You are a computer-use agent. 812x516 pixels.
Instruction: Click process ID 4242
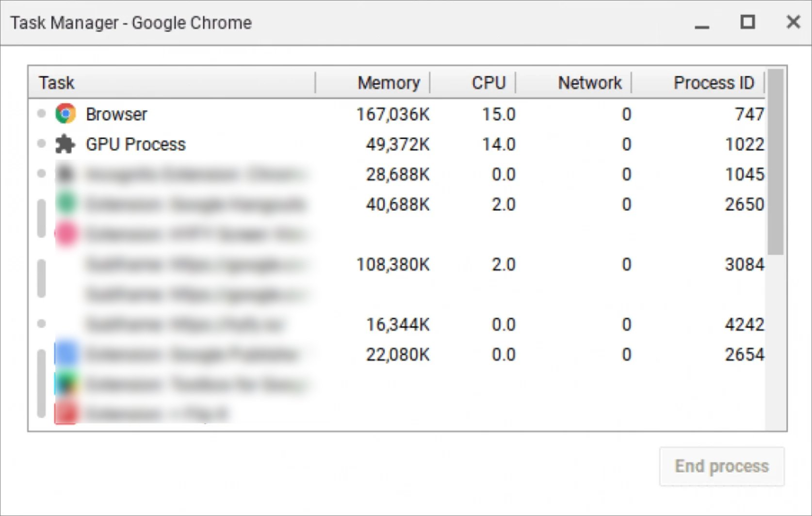pyautogui.click(x=745, y=325)
